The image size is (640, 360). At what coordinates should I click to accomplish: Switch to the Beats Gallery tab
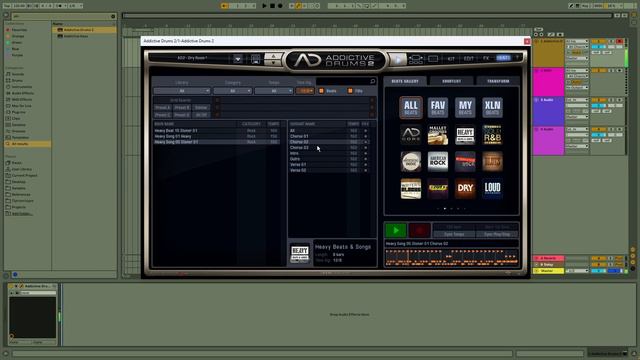tap(405, 81)
